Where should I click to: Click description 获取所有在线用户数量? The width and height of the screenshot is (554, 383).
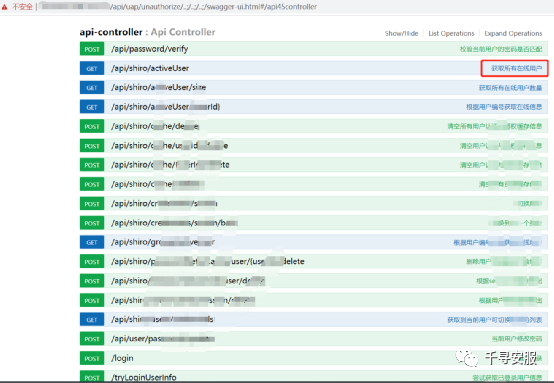point(510,88)
